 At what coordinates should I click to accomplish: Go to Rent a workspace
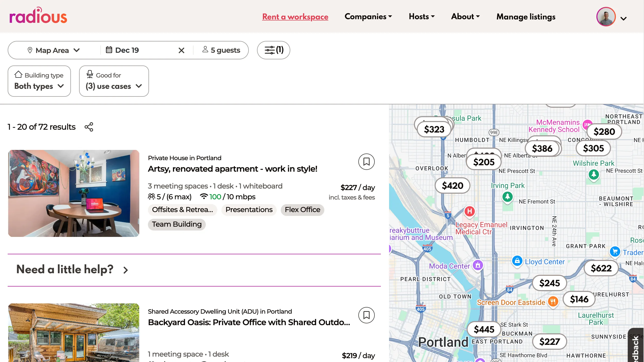(x=295, y=17)
